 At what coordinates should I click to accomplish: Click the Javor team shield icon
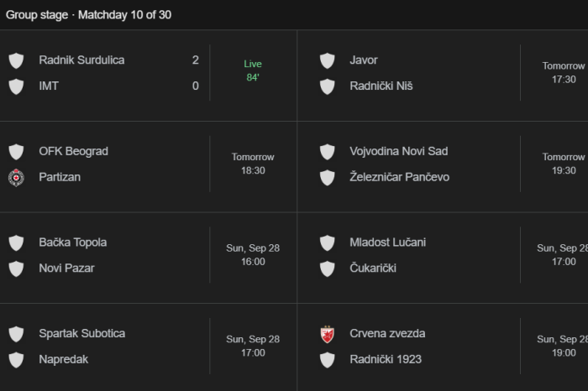pyautogui.click(x=327, y=60)
